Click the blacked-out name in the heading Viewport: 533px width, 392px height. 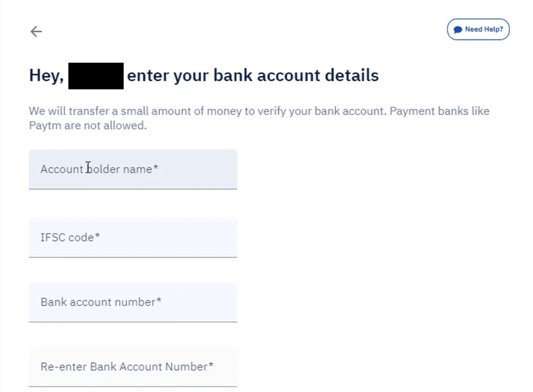pos(96,76)
